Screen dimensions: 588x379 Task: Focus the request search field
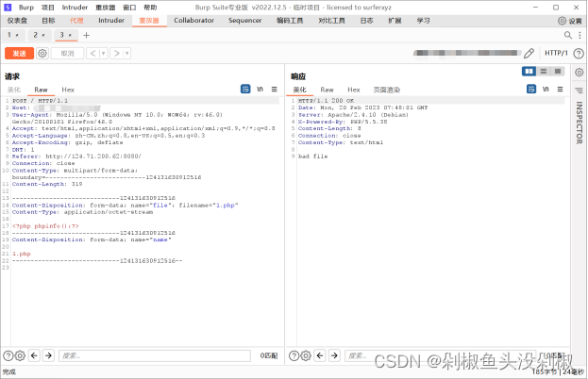coord(155,355)
